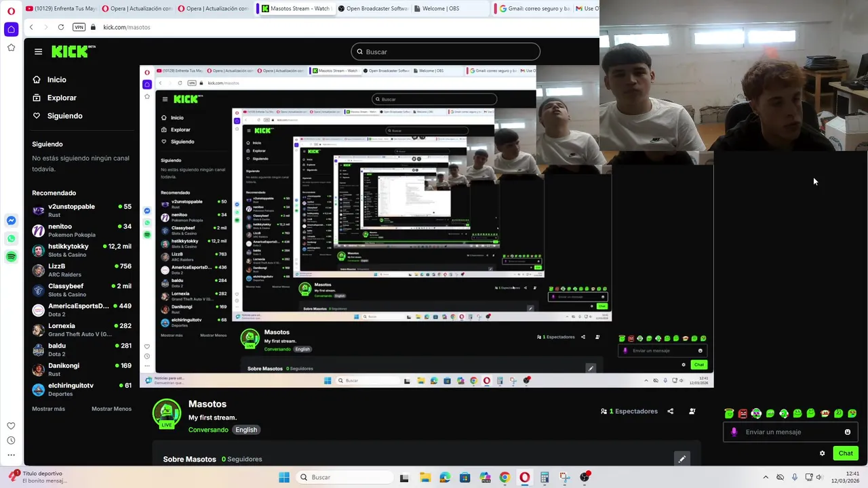Focus the Kick Buscar search field

point(446,52)
